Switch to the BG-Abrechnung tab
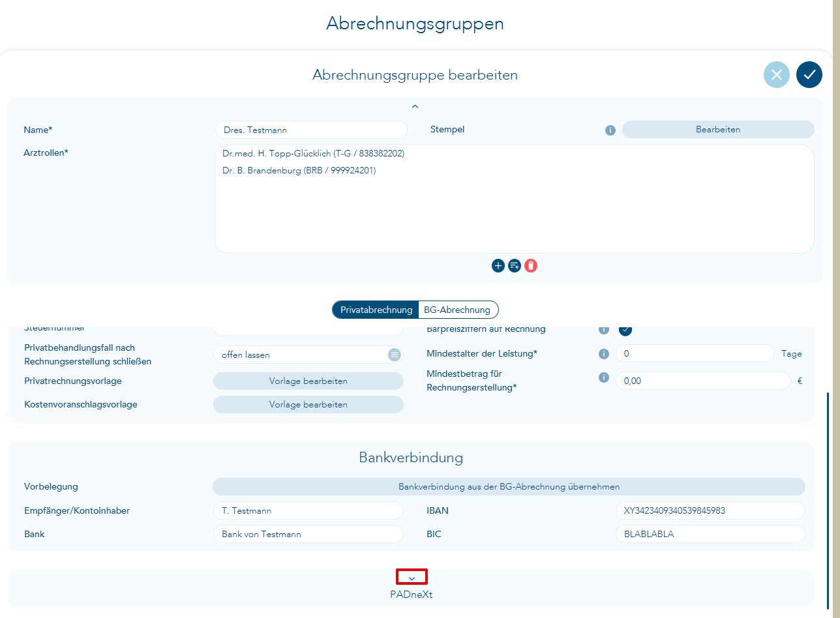 pos(457,310)
